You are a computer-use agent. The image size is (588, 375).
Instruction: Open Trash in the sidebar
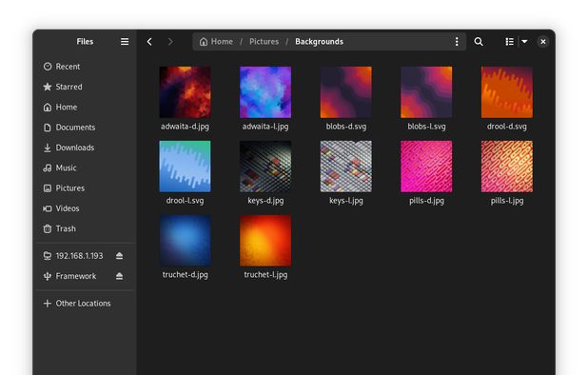[x=85, y=228]
